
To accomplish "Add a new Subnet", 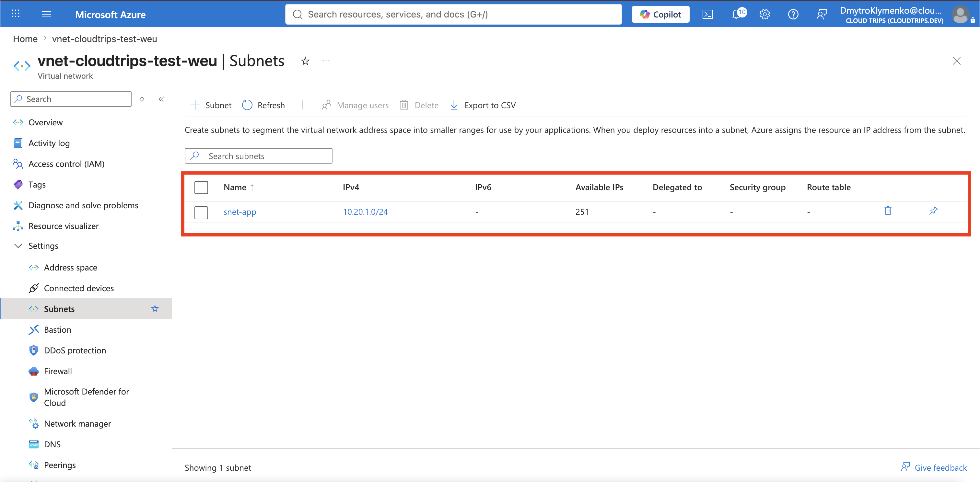I will (x=210, y=105).
